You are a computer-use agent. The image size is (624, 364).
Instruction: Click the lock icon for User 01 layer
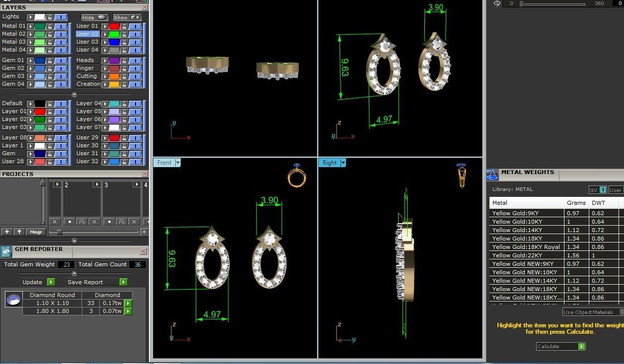(x=124, y=26)
